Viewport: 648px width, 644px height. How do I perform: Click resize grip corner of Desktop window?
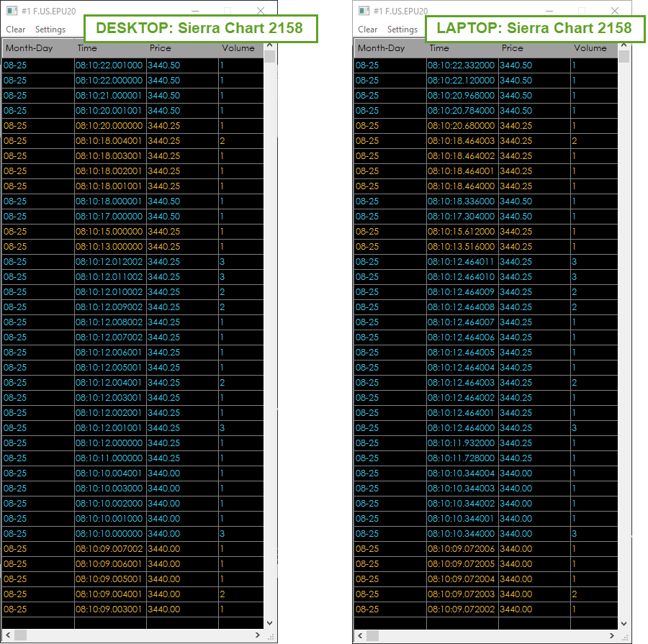(271, 638)
